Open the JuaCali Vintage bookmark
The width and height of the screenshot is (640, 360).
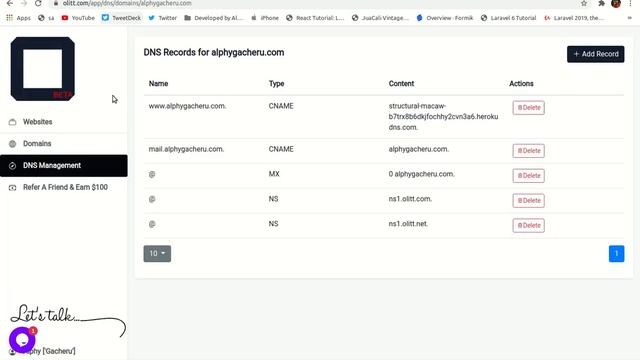[x=380, y=18]
